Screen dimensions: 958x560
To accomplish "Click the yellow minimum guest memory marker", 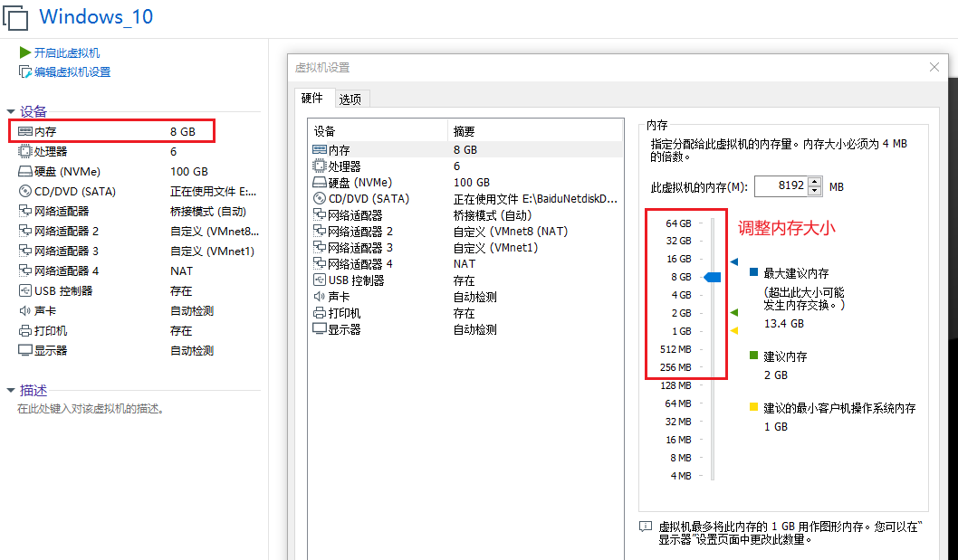I will point(734,331).
